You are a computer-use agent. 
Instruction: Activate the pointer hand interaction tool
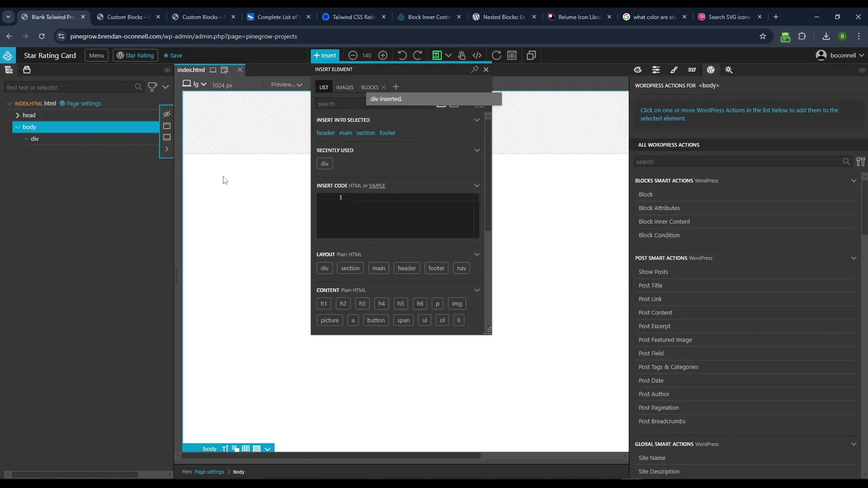click(x=462, y=55)
